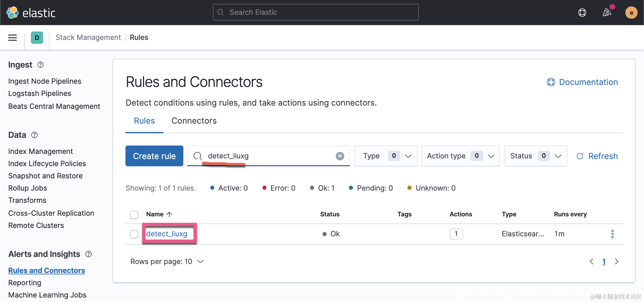
Task: Open Cross-Cluster Replication
Action: 51,213
